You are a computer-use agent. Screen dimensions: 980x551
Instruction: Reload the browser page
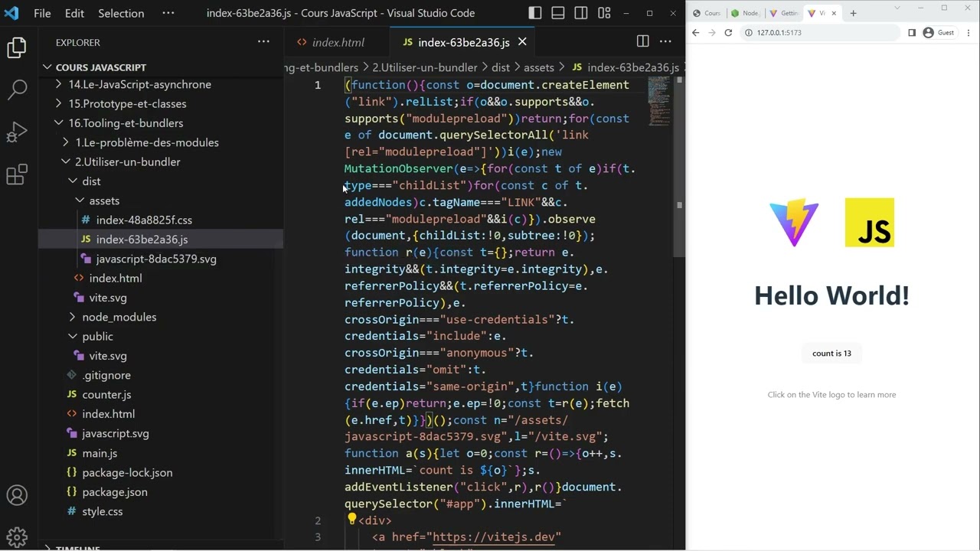click(x=728, y=33)
